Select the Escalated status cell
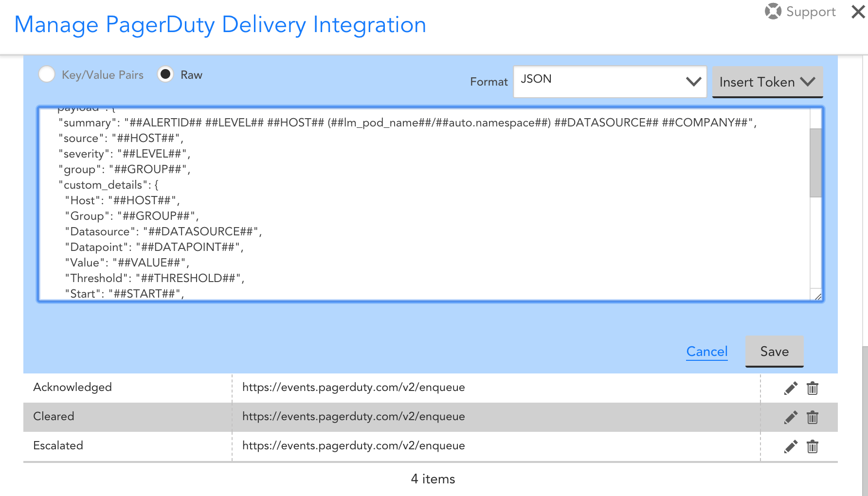 pos(127,446)
